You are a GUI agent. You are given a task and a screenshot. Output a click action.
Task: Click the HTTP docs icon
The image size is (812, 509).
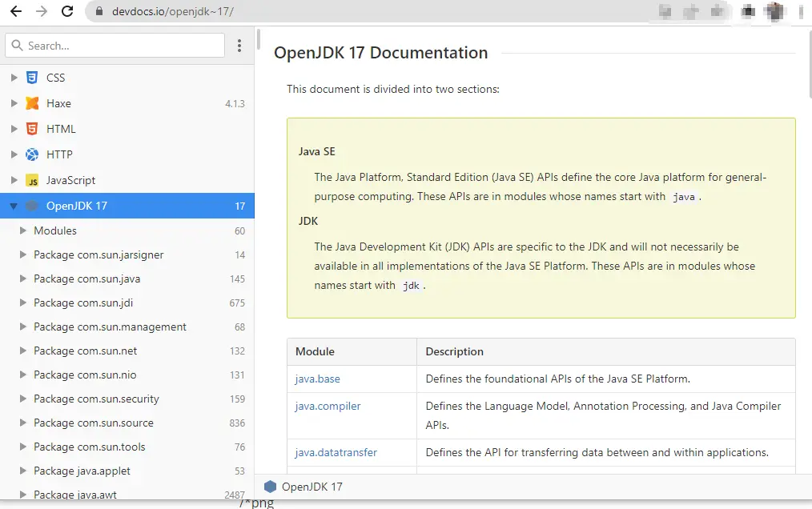32,154
